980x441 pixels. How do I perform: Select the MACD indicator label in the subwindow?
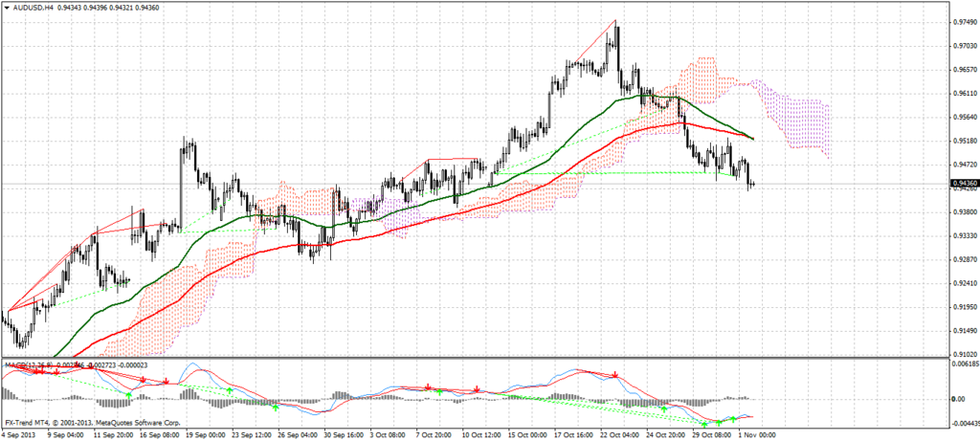point(29,365)
